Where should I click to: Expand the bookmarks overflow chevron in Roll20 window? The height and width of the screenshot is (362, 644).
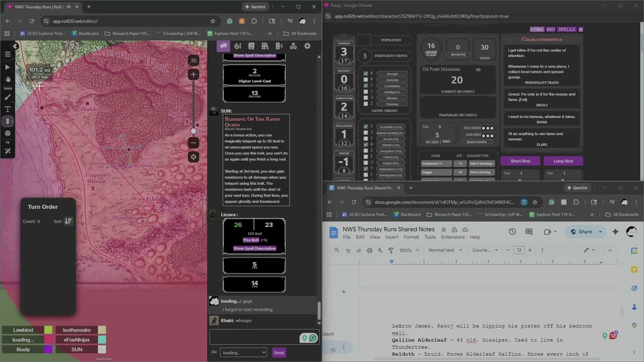pyautogui.click(x=270, y=34)
